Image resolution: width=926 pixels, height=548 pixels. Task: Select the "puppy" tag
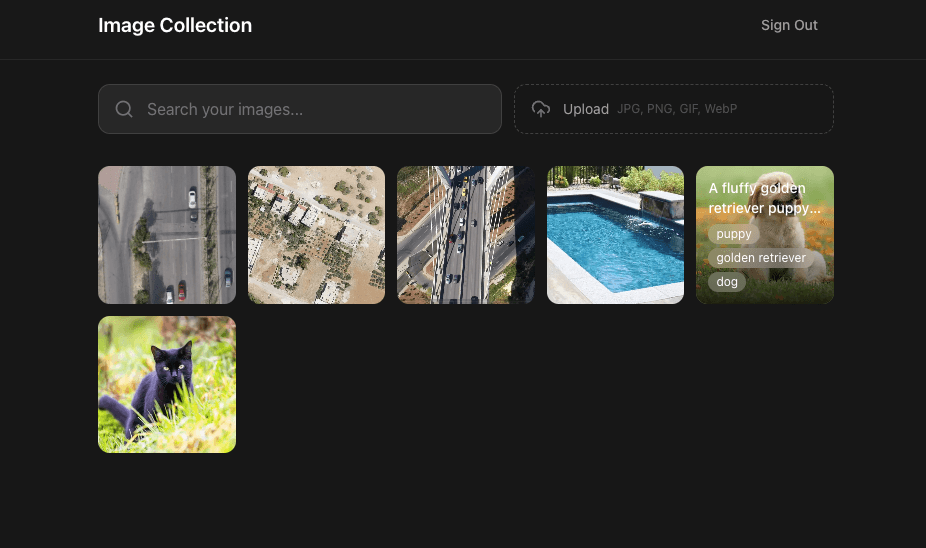[733, 234]
